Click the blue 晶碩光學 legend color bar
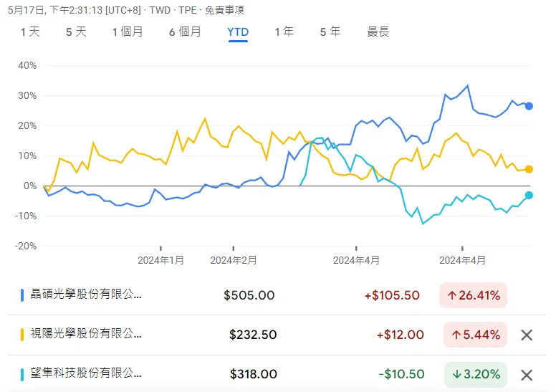Screen dimensions: 556x392 pos(24,295)
